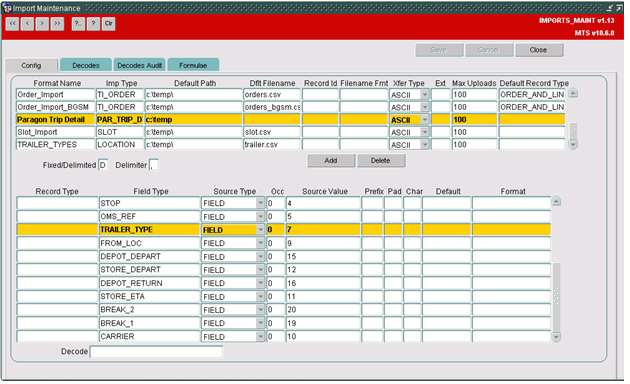Click the DEPOT_RETURN field type cell

coord(149,283)
